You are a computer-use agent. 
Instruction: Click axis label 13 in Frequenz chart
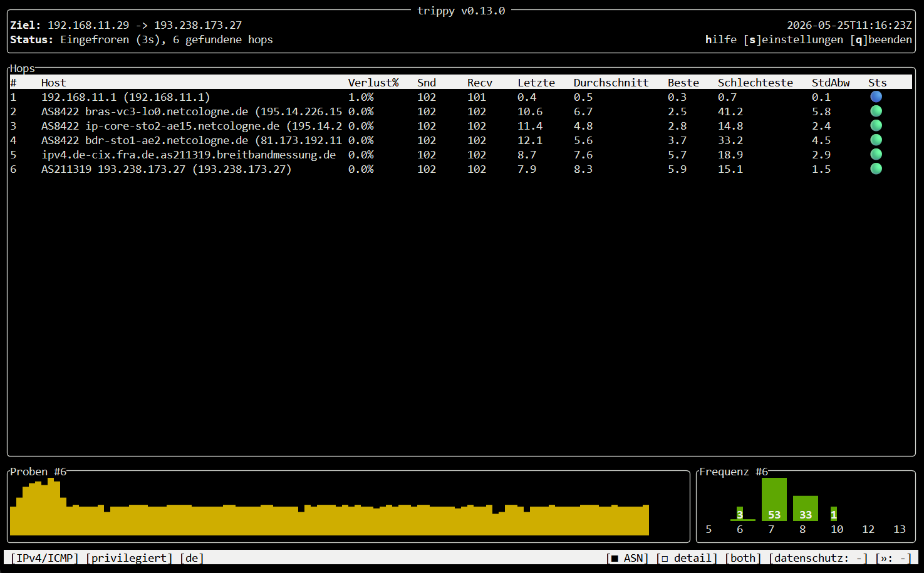pos(900,529)
